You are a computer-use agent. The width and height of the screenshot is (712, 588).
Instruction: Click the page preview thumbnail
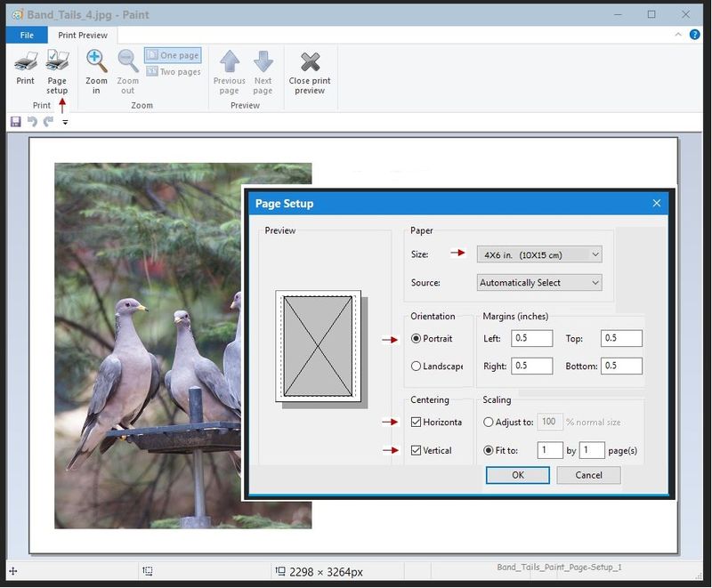(x=318, y=346)
